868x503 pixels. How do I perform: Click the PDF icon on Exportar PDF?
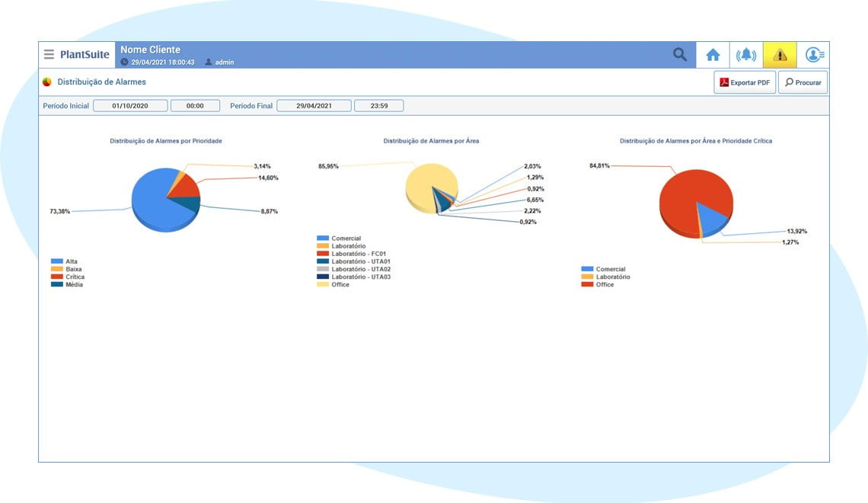724,82
